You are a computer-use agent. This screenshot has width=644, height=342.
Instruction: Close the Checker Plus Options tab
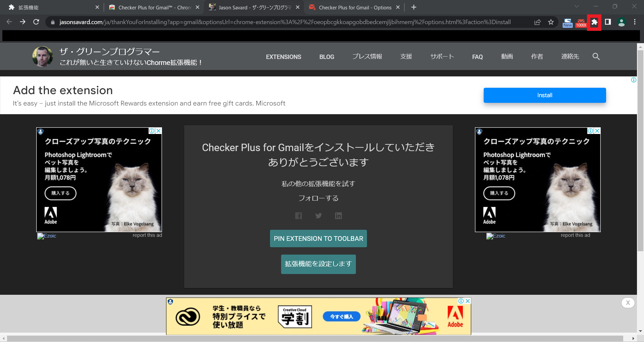(398, 7)
